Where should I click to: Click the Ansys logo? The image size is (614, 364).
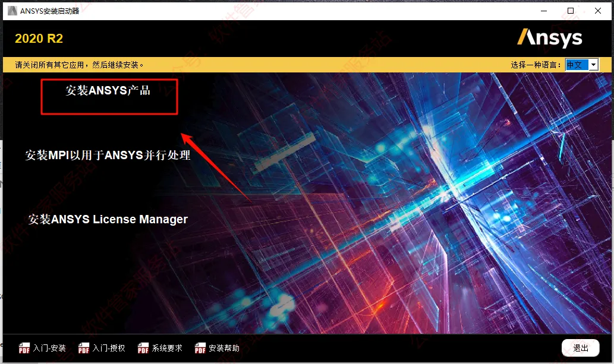point(550,38)
